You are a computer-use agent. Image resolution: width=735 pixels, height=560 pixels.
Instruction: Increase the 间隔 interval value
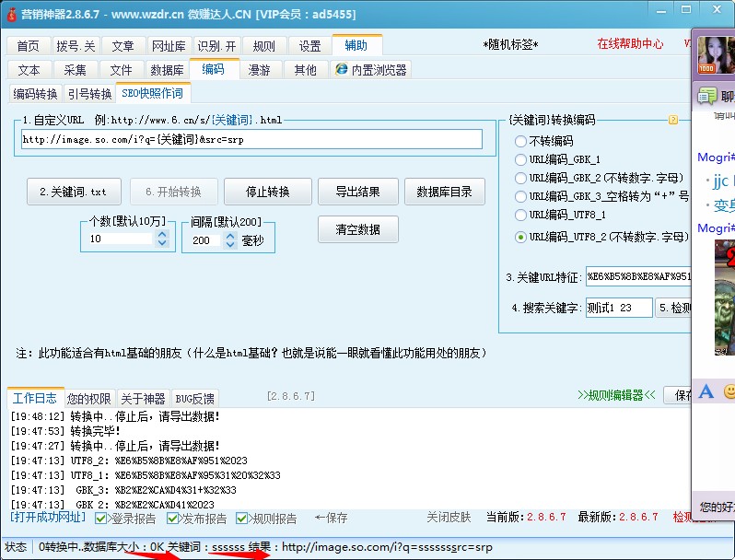[230, 236]
